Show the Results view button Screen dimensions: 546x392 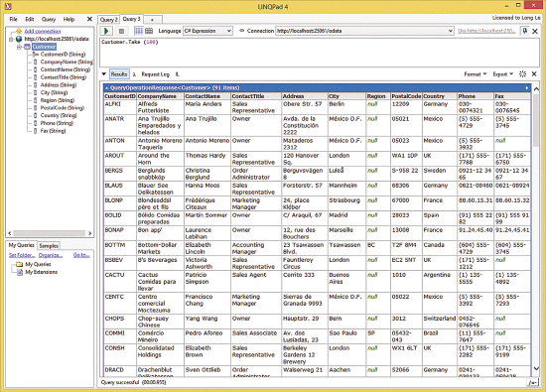pos(119,74)
